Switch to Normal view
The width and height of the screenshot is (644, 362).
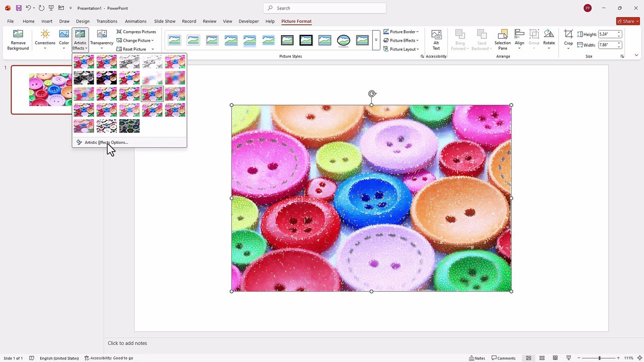pyautogui.click(x=528, y=358)
